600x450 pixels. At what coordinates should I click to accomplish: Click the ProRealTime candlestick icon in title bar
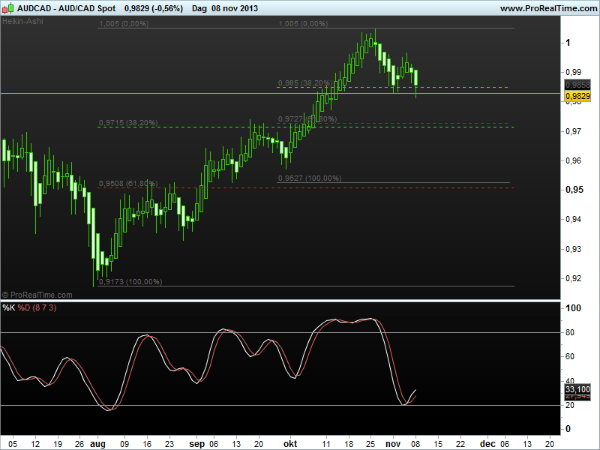(8, 8)
